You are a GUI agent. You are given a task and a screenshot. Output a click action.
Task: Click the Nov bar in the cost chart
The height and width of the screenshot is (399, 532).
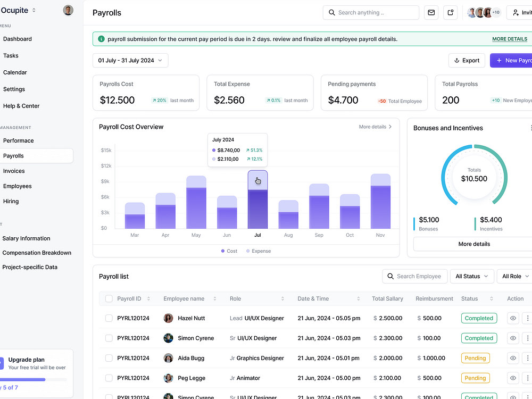[x=380, y=201]
